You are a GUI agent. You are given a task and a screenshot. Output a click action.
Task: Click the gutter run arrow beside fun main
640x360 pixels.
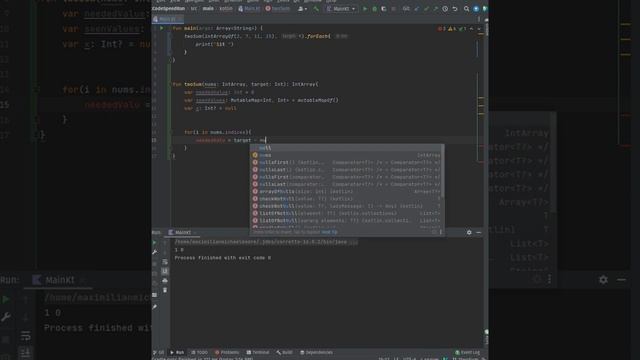162,28
